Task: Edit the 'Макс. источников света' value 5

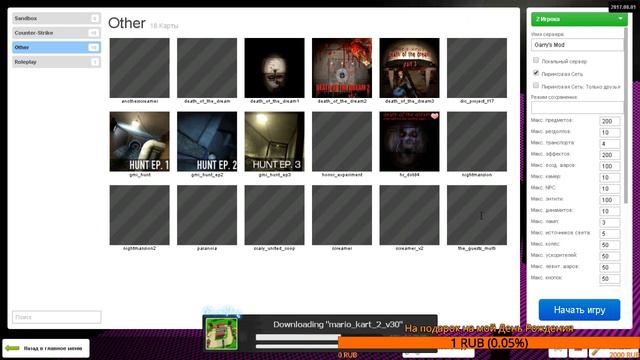Action: [610, 233]
